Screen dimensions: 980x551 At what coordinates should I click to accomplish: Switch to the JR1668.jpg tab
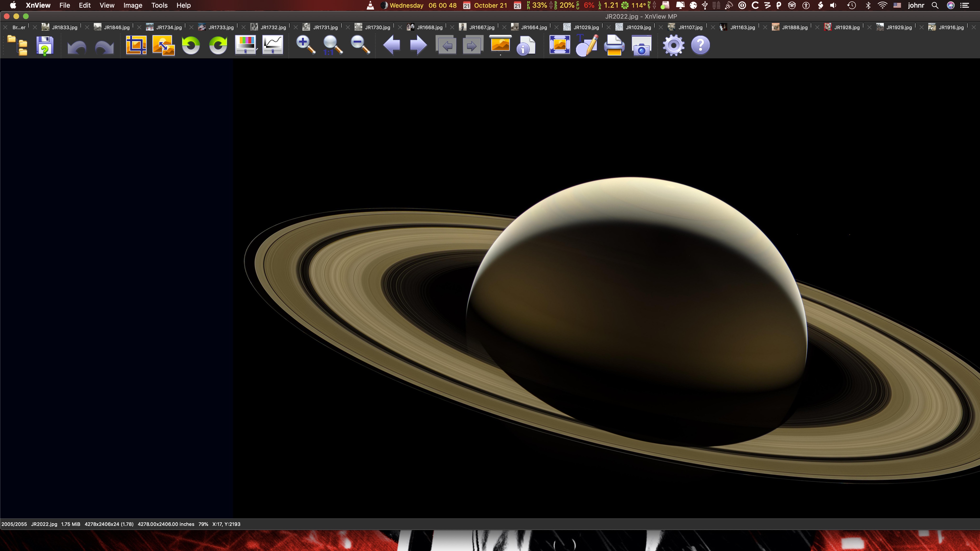pos(429,27)
